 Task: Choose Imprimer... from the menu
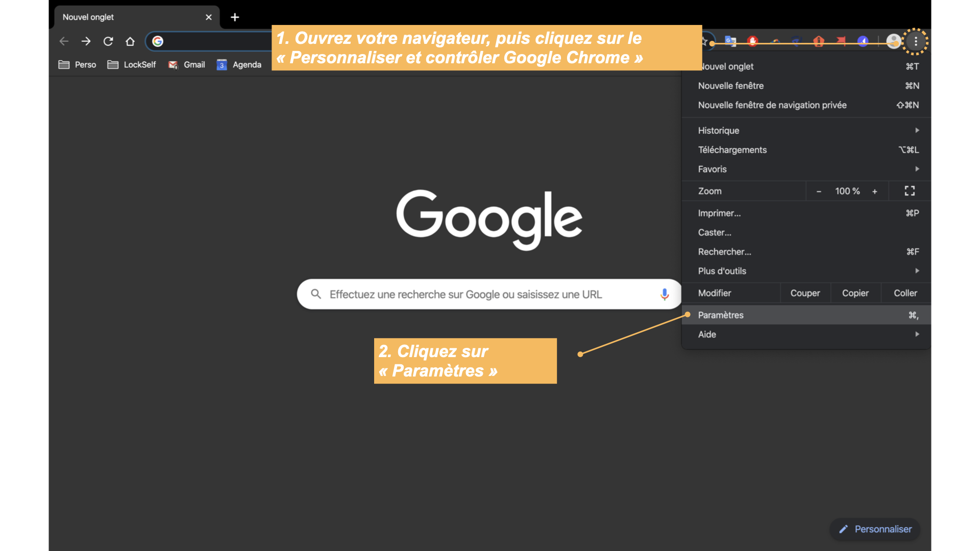(806, 213)
